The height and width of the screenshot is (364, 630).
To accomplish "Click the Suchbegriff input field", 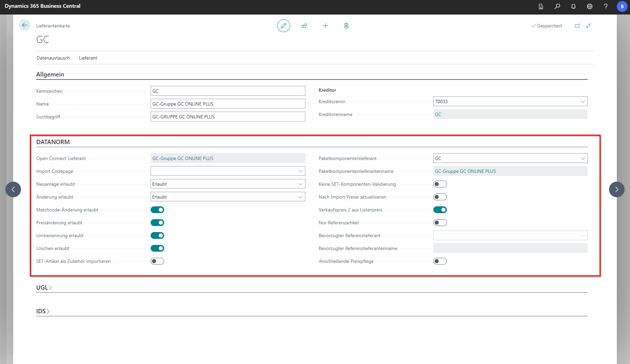I will pos(227,117).
